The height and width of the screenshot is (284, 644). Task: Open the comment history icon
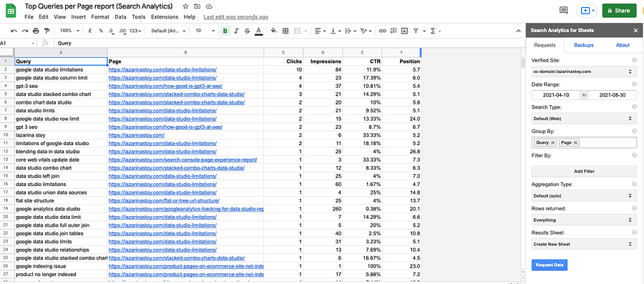pos(564,11)
